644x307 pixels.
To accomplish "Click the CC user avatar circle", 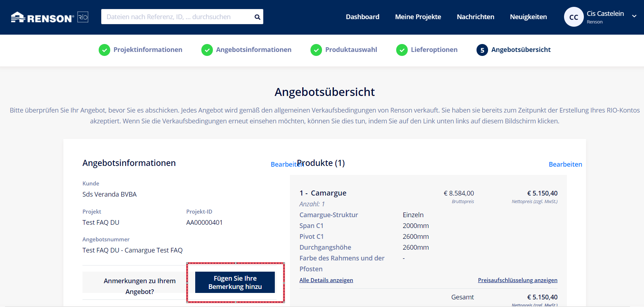I will 573,17.
